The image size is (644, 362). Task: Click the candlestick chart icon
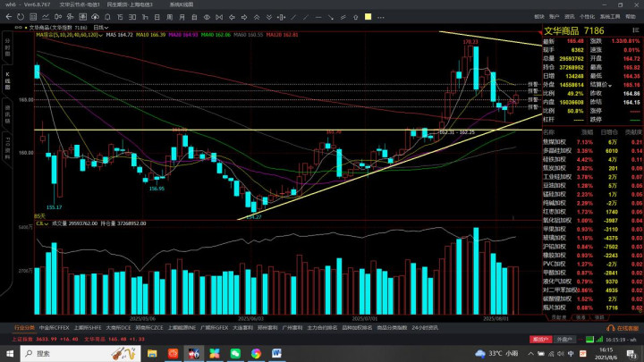58,17
